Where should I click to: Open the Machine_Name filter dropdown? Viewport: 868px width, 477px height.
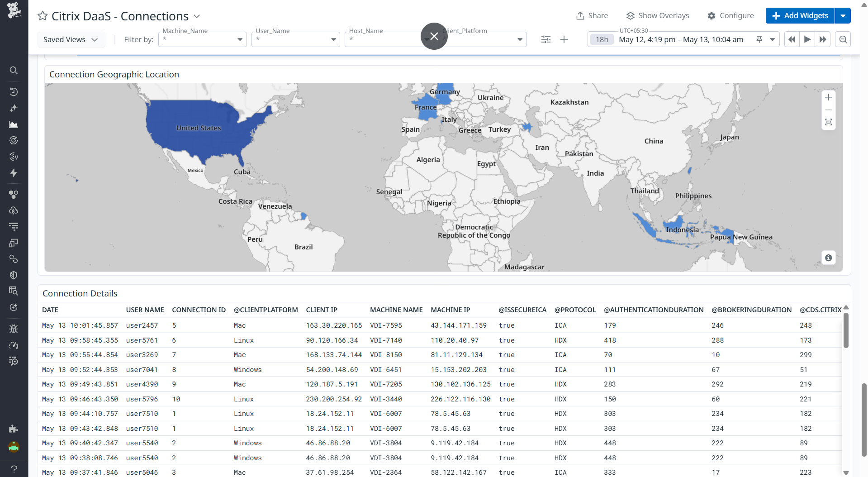[x=202, y=39]
